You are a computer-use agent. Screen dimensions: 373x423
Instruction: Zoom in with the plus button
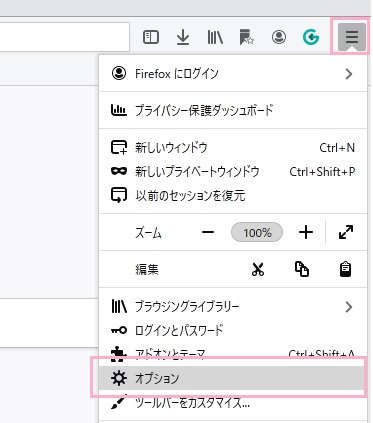pyautogui.click(x=306, y=232)
